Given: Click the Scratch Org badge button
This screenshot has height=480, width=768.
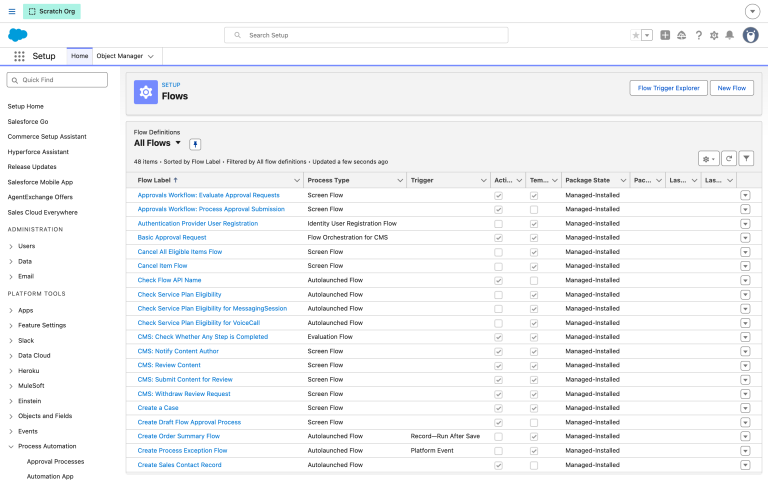Looking at the screenshot, I should [x=52, y=11].
